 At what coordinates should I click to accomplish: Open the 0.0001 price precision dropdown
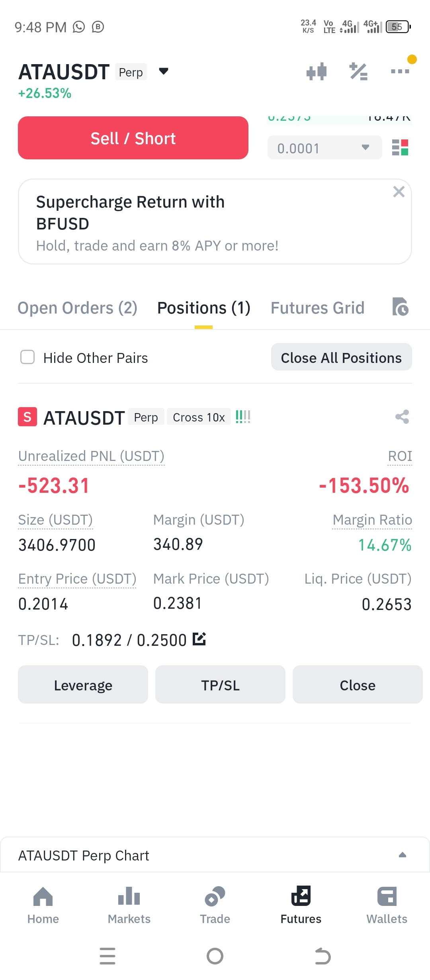[324, 148]
